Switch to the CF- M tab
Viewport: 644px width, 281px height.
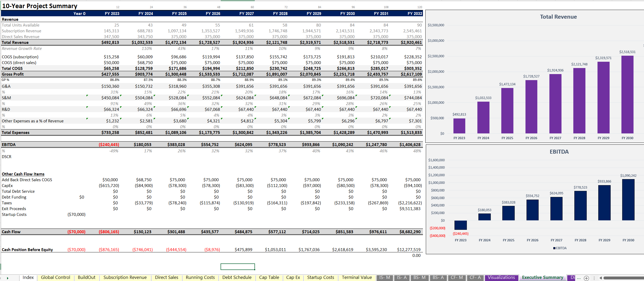point(457,278)
